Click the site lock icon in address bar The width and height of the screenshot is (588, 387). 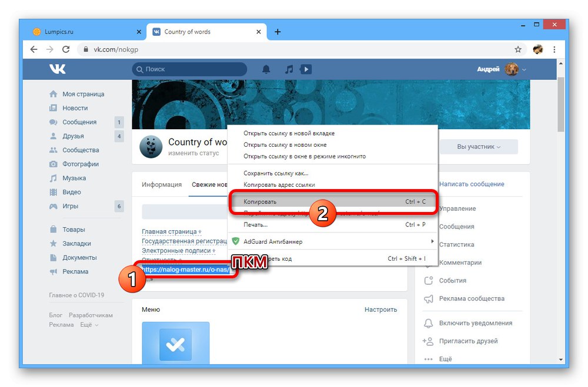tap(86, 49)
